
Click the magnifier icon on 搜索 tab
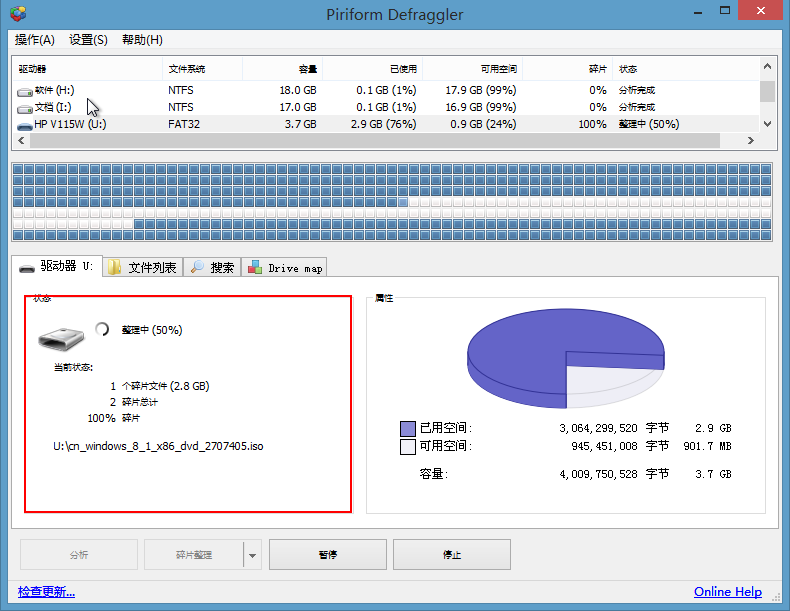point(197,267)
